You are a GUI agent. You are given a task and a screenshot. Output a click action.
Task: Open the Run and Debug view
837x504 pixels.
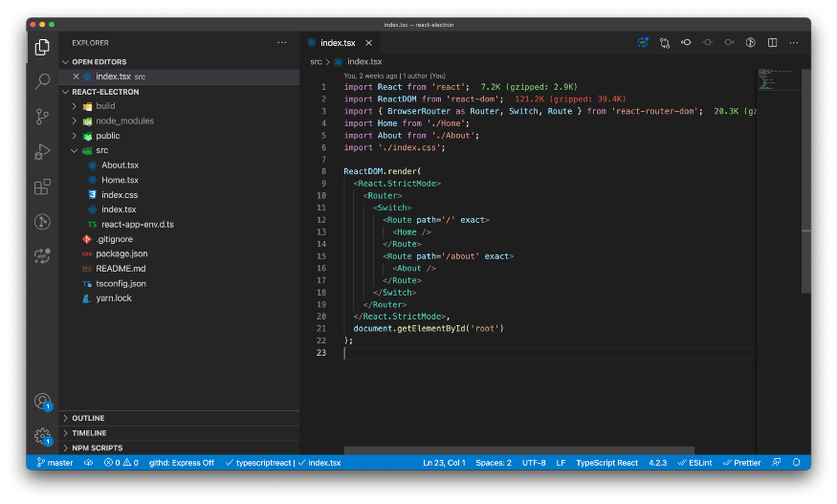(42, 152)
